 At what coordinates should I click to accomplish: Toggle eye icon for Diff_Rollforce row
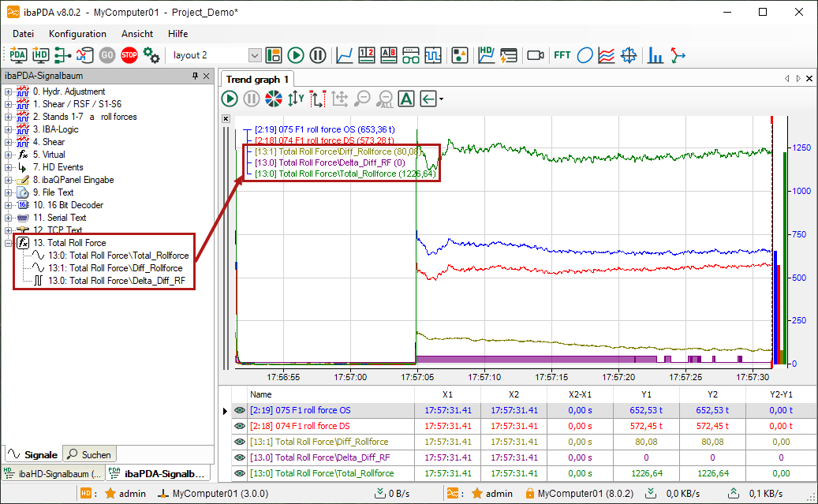240,442
